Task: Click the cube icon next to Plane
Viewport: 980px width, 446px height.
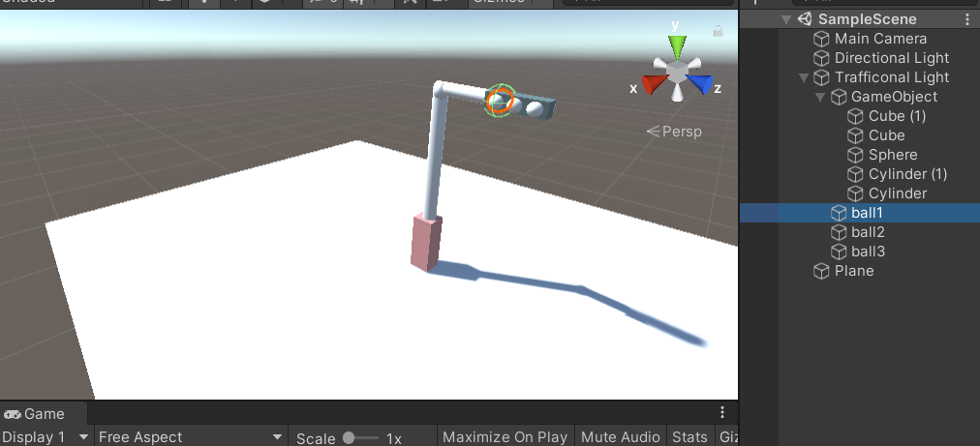Action: click(x=821, y=271)
